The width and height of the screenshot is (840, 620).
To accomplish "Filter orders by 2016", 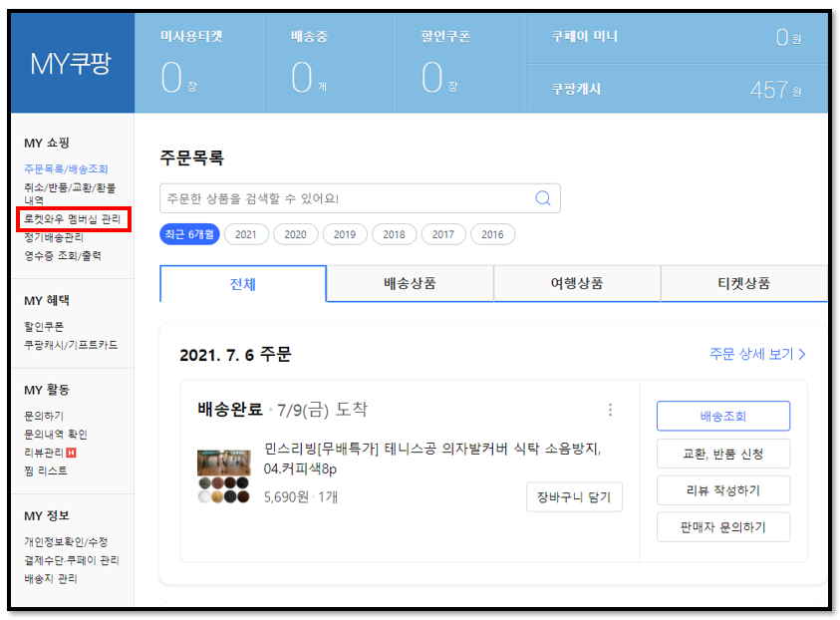I will tap(492, 234).
